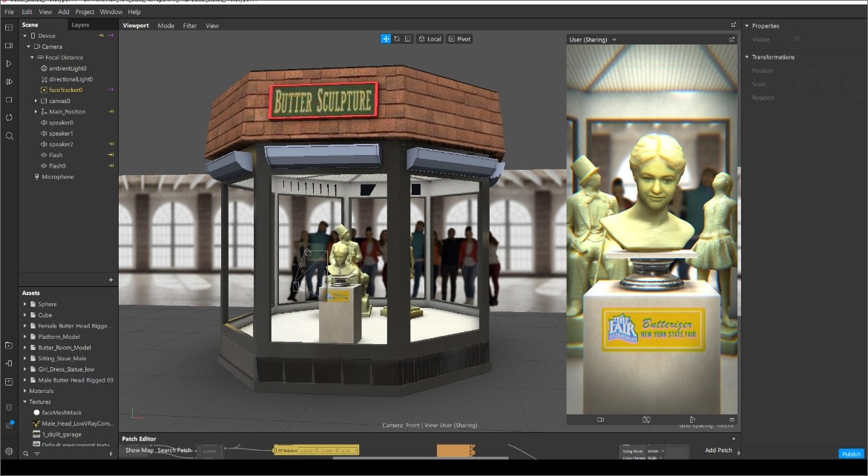Click the Publish button
The width and height of the screenshot is (868, 476).
[x=852, y=454]
